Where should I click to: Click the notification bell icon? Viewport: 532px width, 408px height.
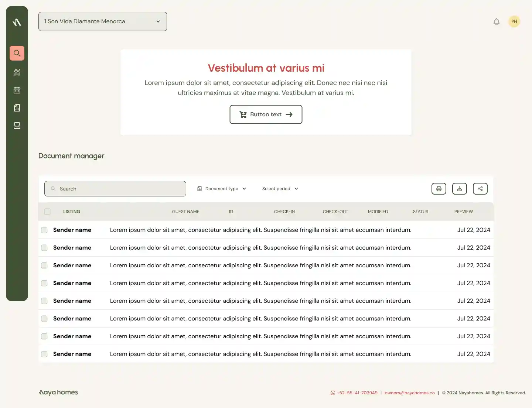point(497,22)
